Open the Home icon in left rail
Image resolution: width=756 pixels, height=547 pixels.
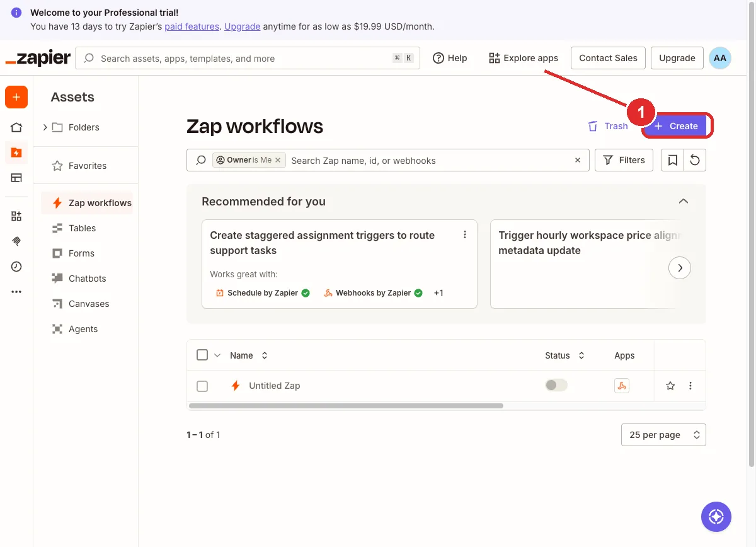[16, 127]
